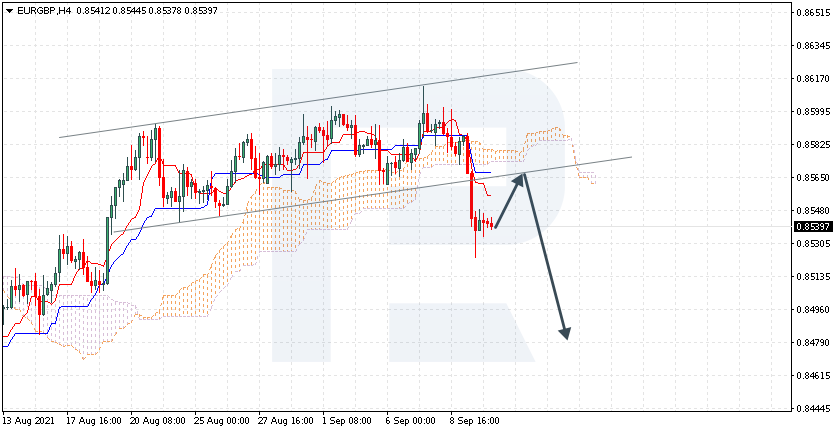Click the 8 Sep 16:00 time label
This screenshot has height=432, width=837.
(x=474, y=421)
